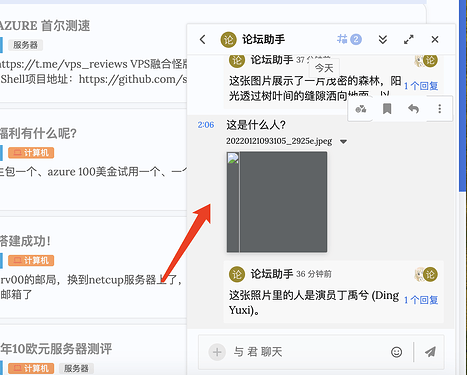Image resolution: width=467 pixels, height=375 pixels.
Task: Go back using the chat back arrow
Action: point(202,39)
